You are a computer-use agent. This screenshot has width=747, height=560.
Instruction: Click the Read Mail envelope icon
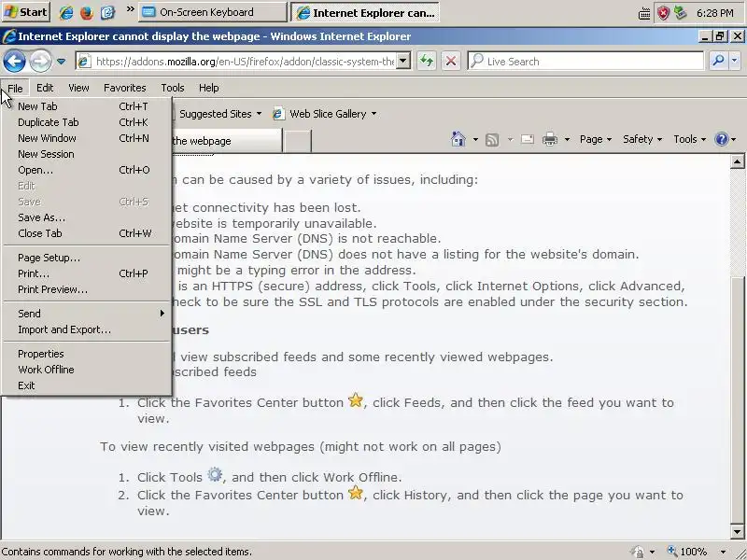pos(528,139)
